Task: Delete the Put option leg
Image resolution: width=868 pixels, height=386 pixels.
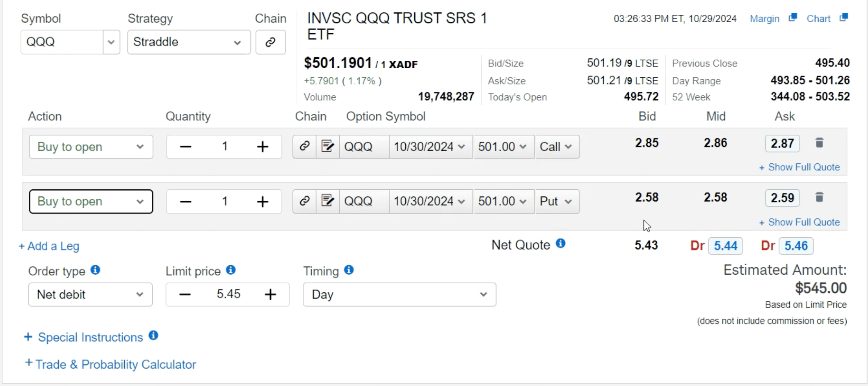Action: 819,198
